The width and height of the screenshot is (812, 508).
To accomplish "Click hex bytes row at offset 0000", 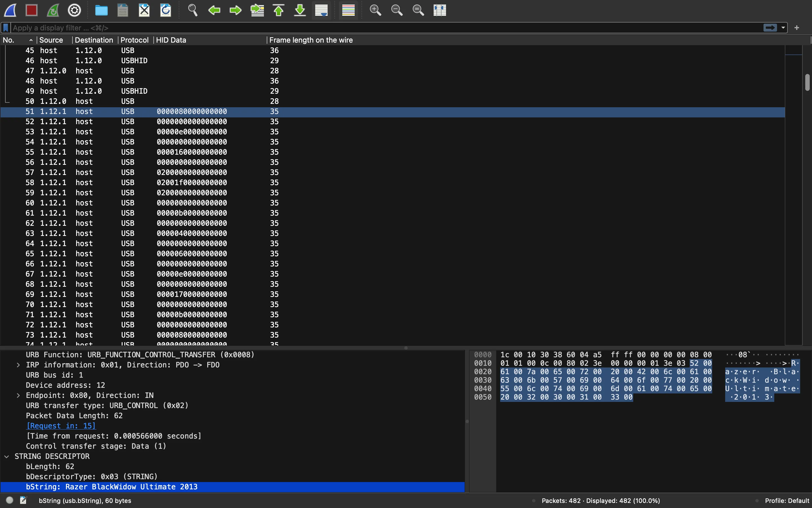I will 606,355.
